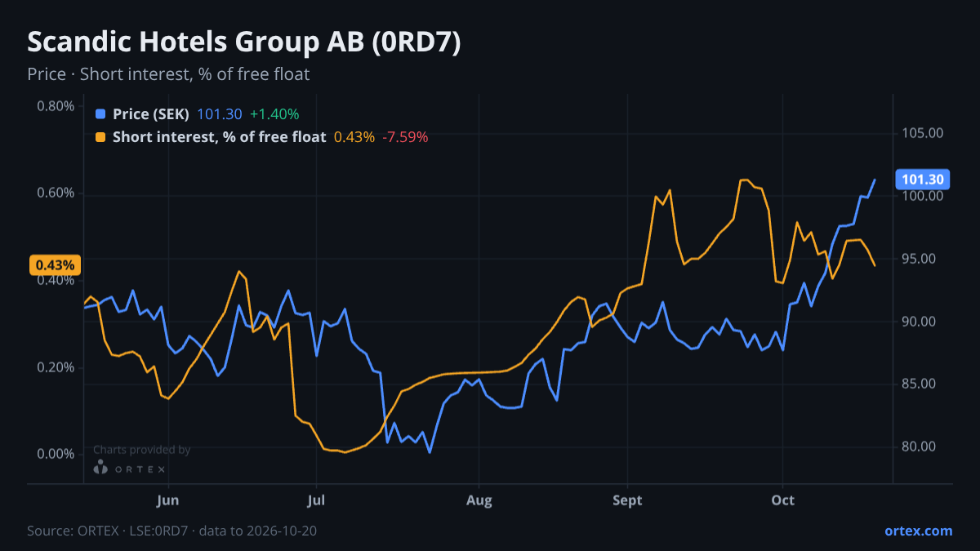The image size is (980, 551).
Task: Click the 0.20% left axis label
Action: pos(56,367)
